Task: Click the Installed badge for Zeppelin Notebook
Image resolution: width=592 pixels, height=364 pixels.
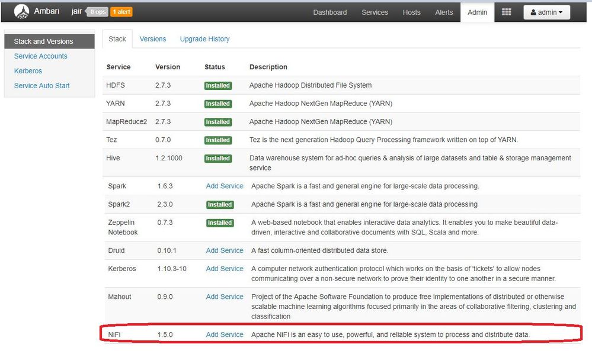Action: [x=220, y=223]
